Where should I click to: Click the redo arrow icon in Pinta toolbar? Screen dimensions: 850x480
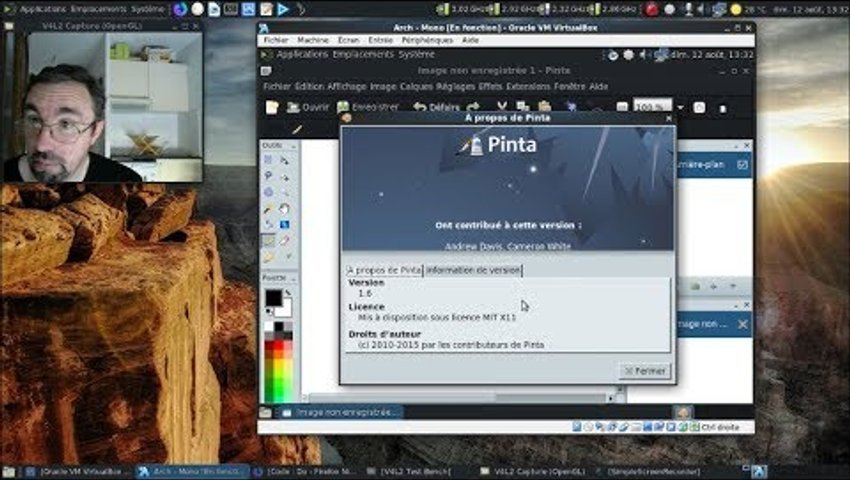point(473,107)
